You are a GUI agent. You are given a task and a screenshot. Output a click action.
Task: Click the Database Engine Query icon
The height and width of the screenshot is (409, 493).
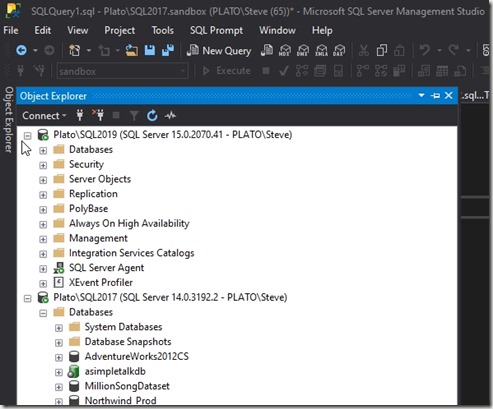pyautogui.click(x=267, y=50)
